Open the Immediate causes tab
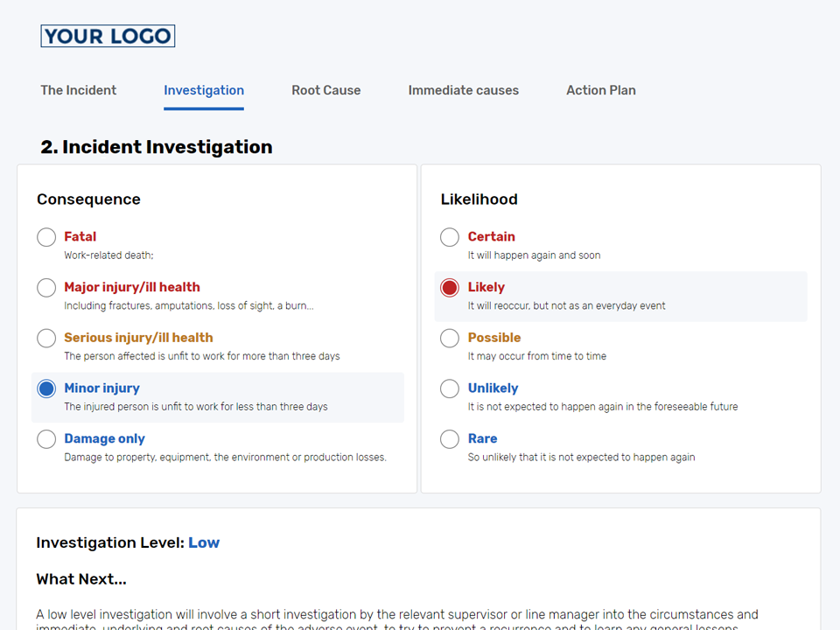This screenshot has width=840, height=630. point(463,90)
